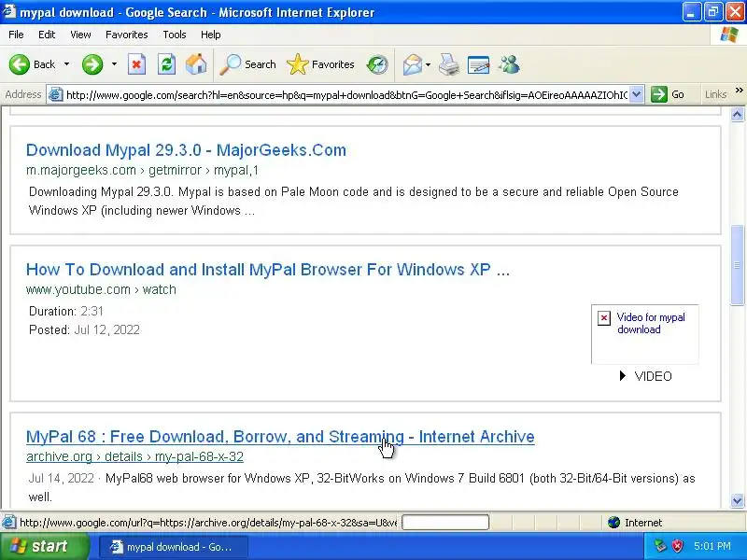
Task: Click the Start button
Action: (x=44, y=546)
